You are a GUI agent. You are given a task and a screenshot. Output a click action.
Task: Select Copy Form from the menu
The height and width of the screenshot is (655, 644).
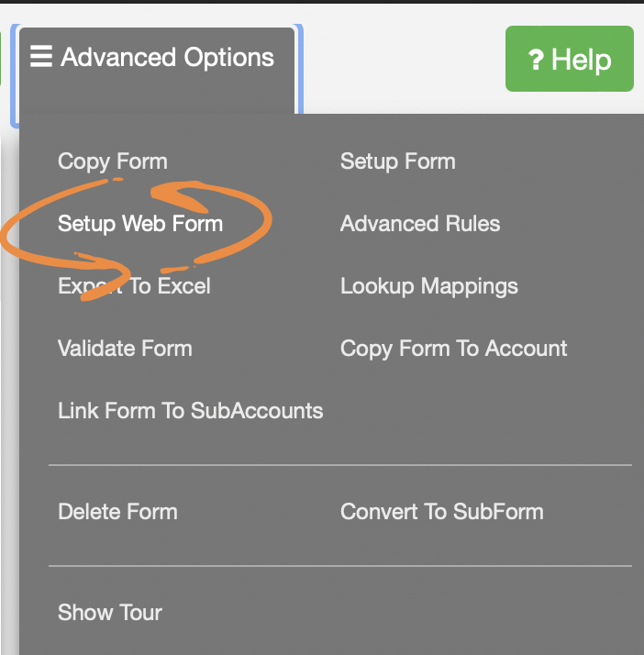point(112,161)
